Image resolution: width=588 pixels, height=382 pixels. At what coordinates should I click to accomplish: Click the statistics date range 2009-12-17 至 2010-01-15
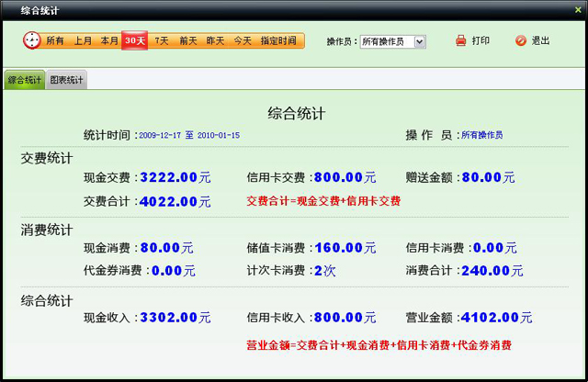coord(189,135)
